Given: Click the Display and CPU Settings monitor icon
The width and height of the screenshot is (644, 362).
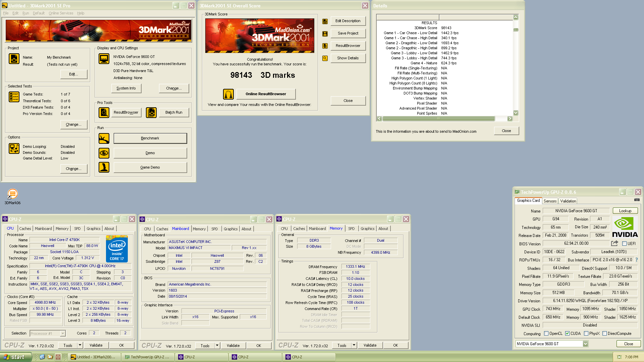Looking at the screenshot, I should point(104,58).
